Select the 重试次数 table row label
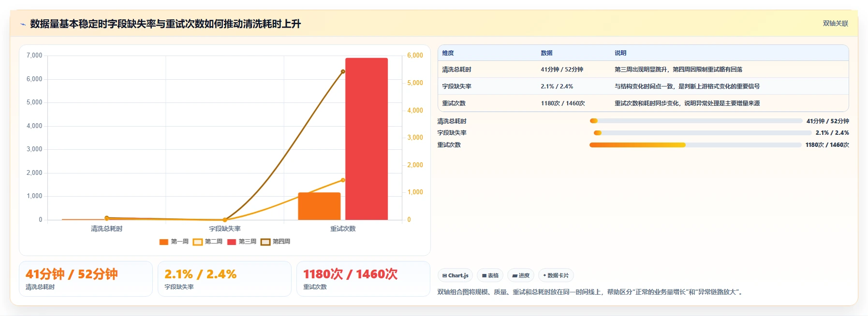 pos(454,103)
